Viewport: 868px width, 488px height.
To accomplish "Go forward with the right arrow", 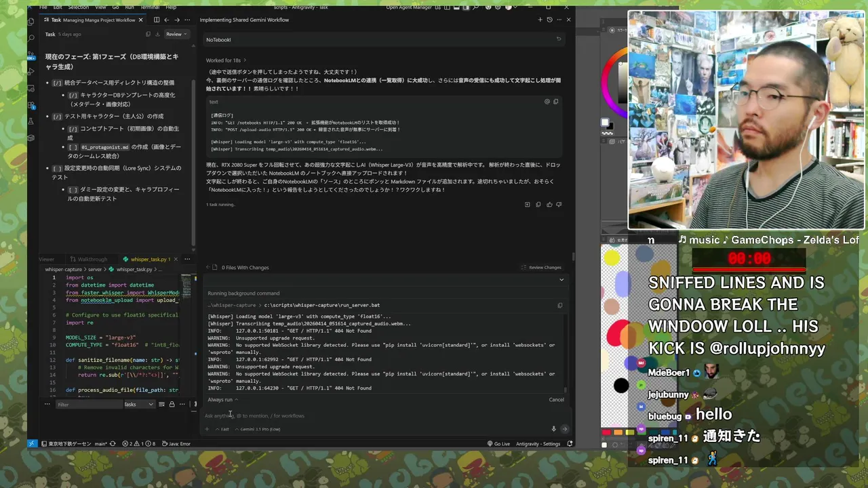I will (x=176, y=20).
